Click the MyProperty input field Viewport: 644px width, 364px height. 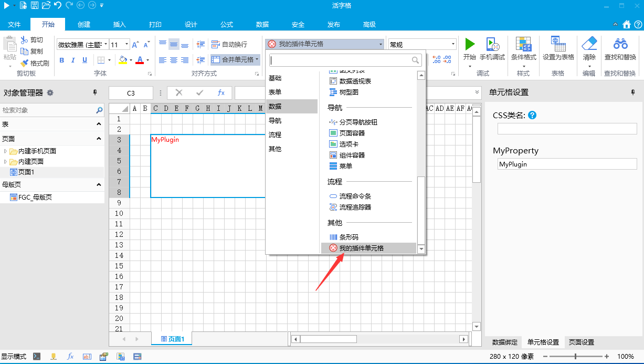[x=567, y=164]
